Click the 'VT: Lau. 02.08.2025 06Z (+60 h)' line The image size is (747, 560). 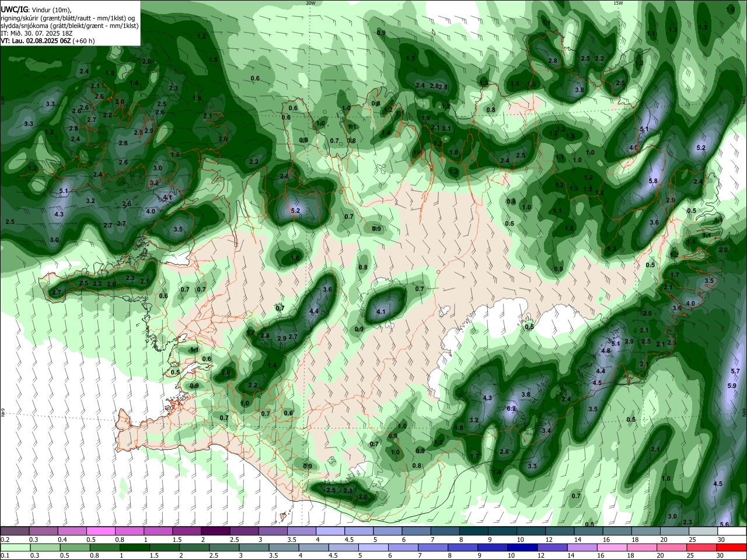click(48, 41)
